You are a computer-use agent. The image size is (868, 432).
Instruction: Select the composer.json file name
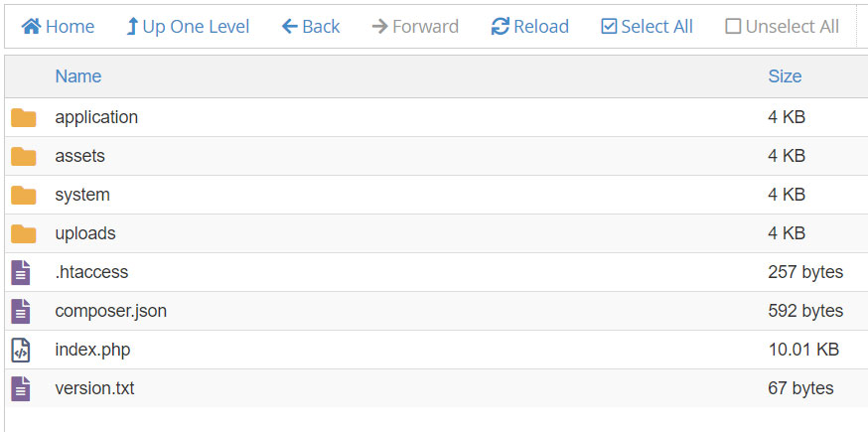coord(110,311)
